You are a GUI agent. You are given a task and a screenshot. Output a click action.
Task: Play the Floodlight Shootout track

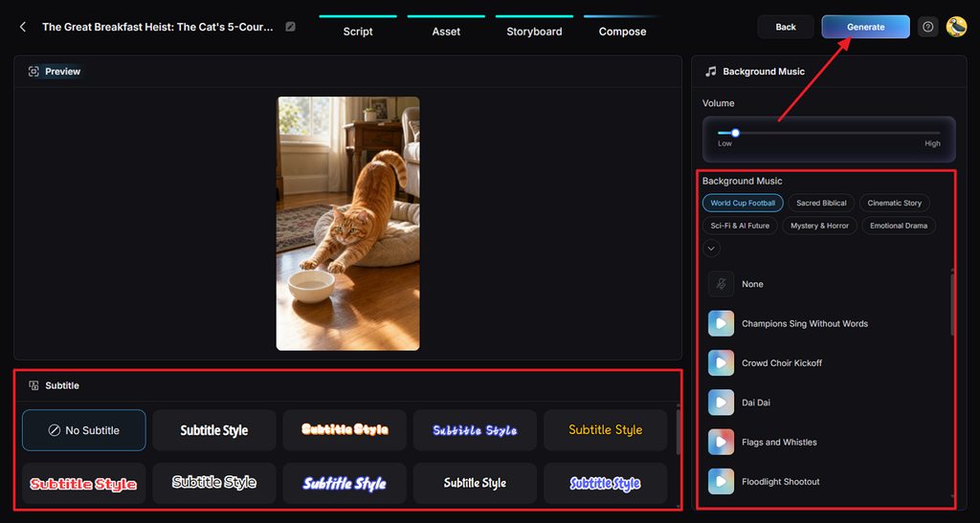[x=721, y=481]
